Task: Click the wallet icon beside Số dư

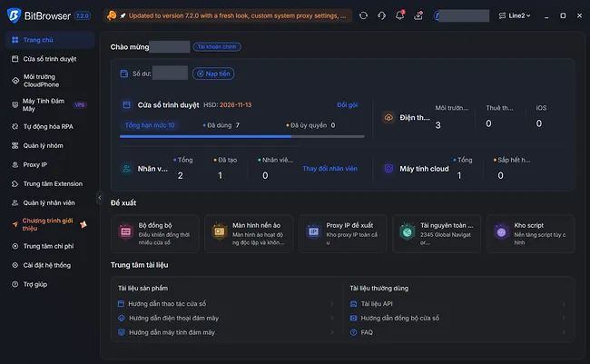Action: click(x=123, y=74)
